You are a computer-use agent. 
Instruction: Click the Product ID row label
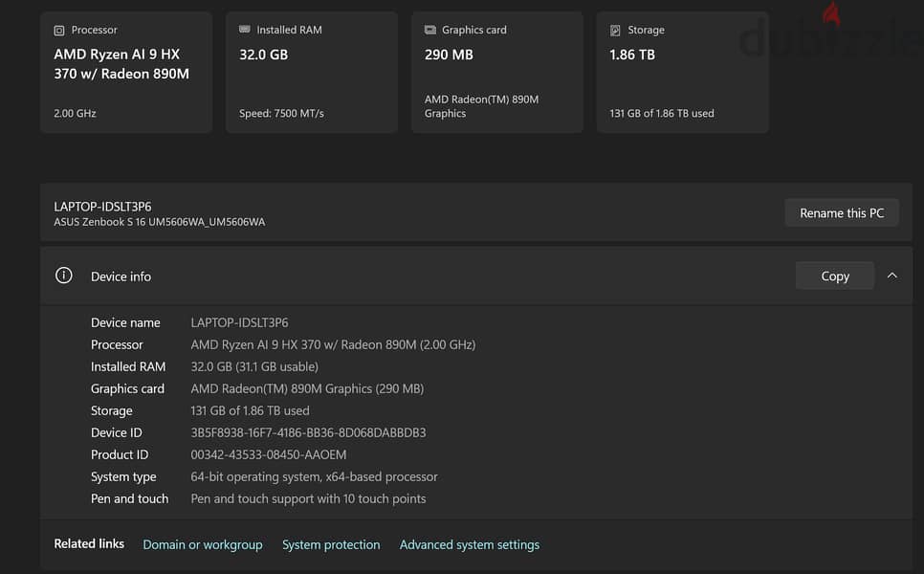click(x=120, y=454)
